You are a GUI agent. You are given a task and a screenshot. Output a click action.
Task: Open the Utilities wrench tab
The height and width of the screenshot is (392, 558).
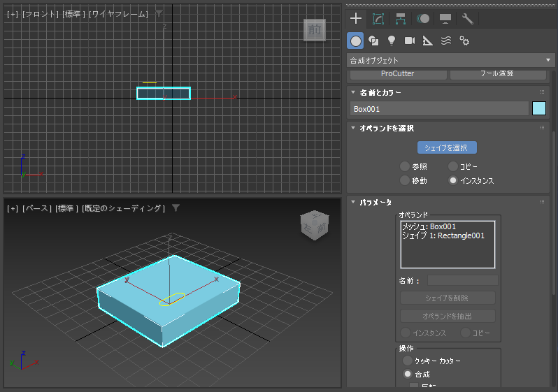(x=468, y=18)
